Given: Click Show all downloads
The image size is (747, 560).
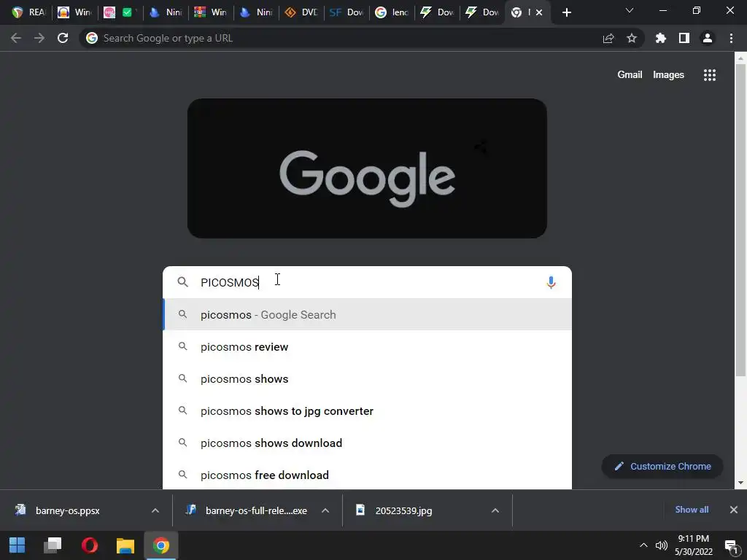Looking at the screenshot, I should 692,510.
